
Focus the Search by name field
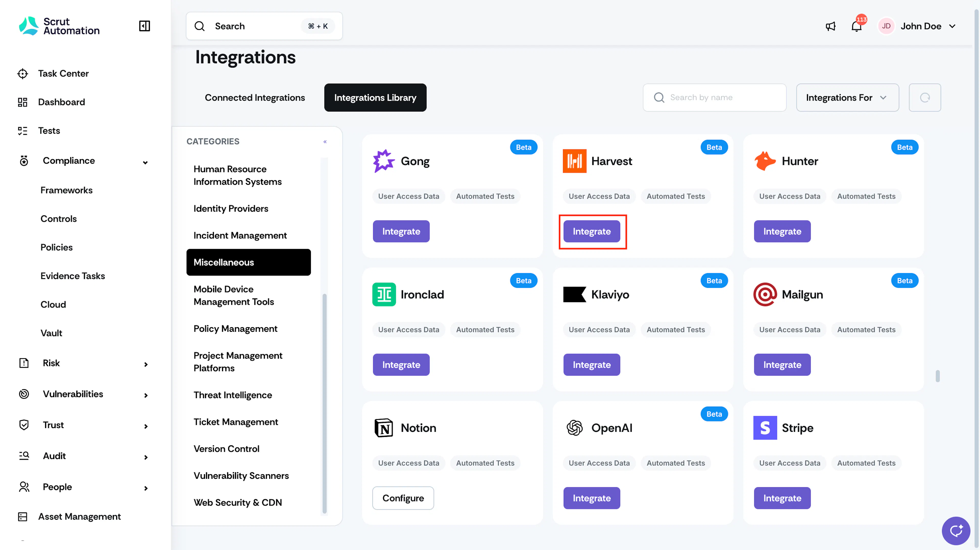point(715,98)
